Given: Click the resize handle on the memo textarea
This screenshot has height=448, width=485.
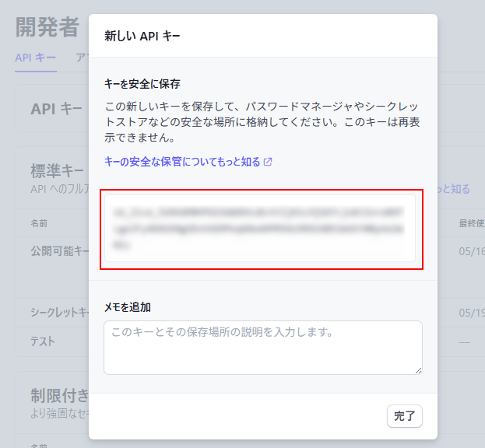Looking at the screenshot, I should click(x=417, y=369).
